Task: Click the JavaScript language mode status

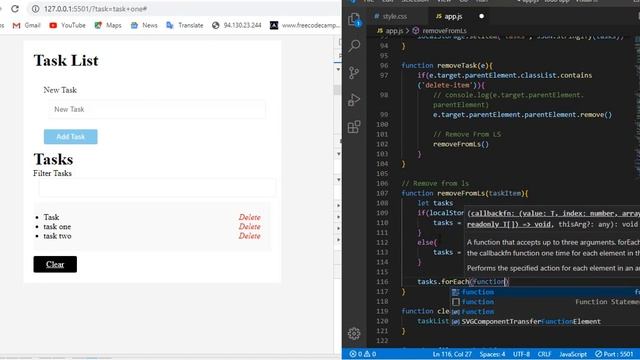Action: click(573, 354)
